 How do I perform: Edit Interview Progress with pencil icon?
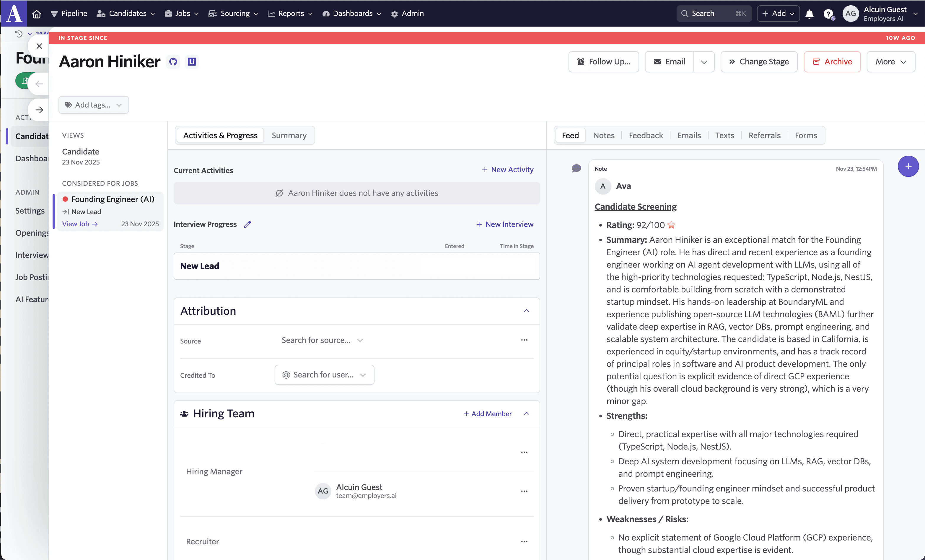pyautogui.click(x=247, y=224)
